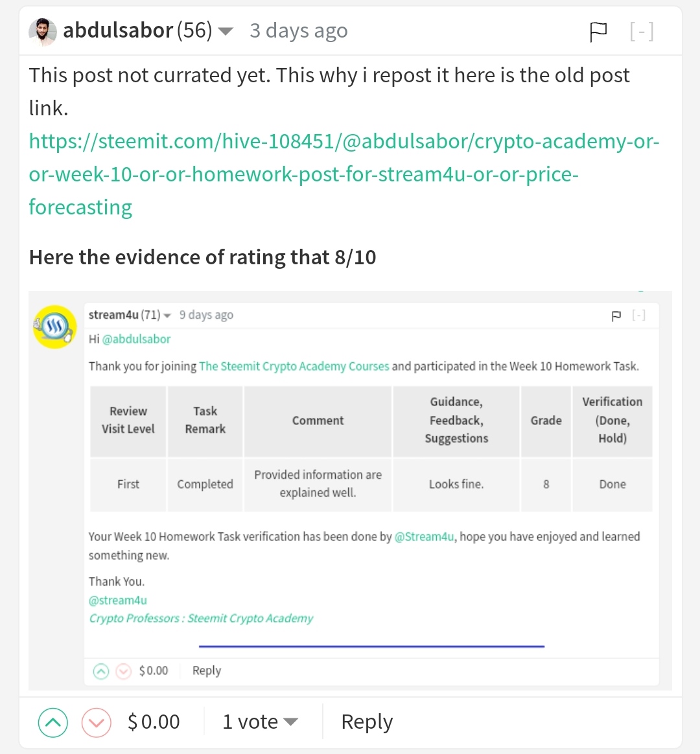This screenshot has height=754, width=700.
Task: Click the stream4u yellow avatar
Action: click(55, 326)
